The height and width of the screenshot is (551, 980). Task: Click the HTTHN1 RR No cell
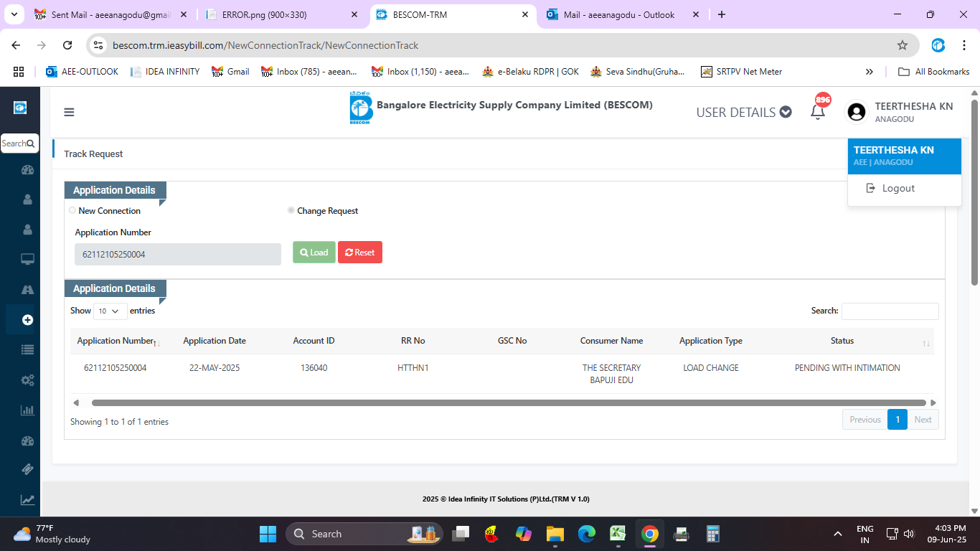413,368
